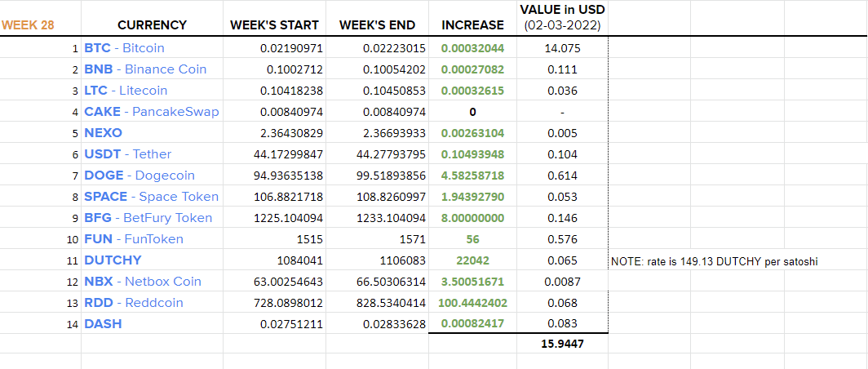
Task: Select NEXO increase 0.00263104
Action: [x=473, y=133]
